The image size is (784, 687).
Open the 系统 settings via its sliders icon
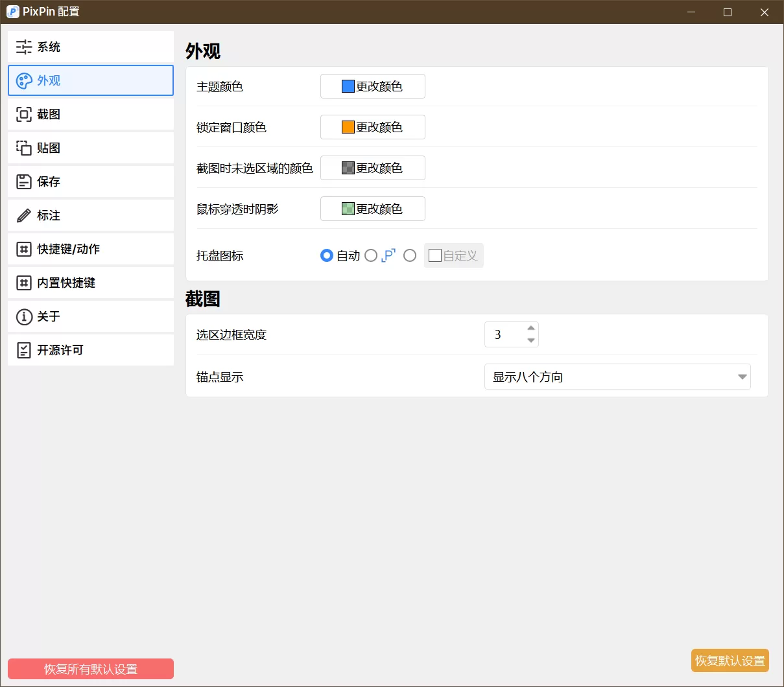coord(23,47)
